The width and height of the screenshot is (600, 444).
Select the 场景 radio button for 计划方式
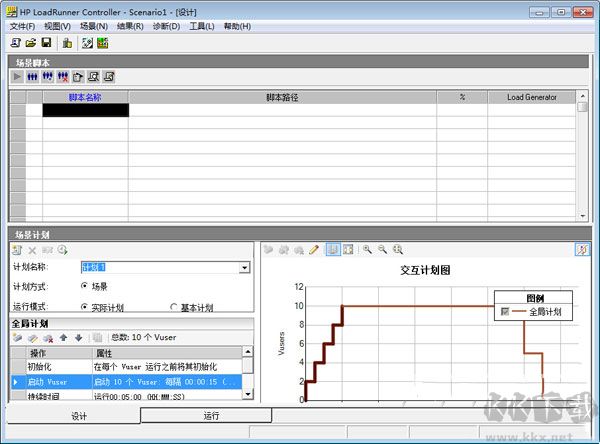(x=85, y=286)
